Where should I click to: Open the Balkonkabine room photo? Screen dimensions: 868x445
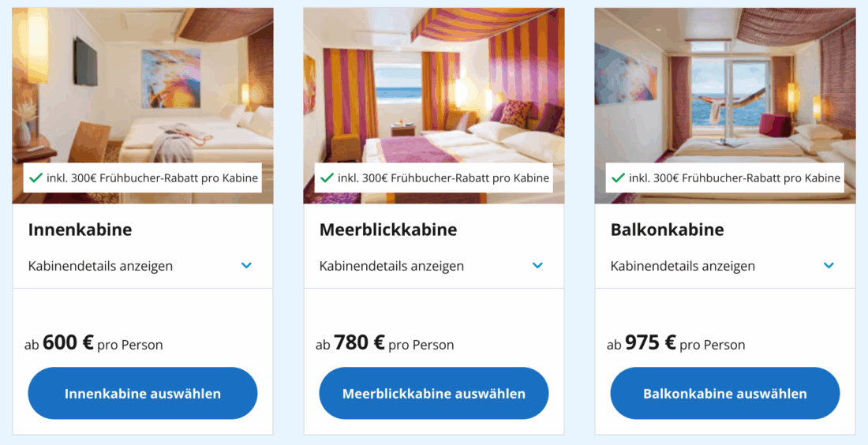point(724,87)
